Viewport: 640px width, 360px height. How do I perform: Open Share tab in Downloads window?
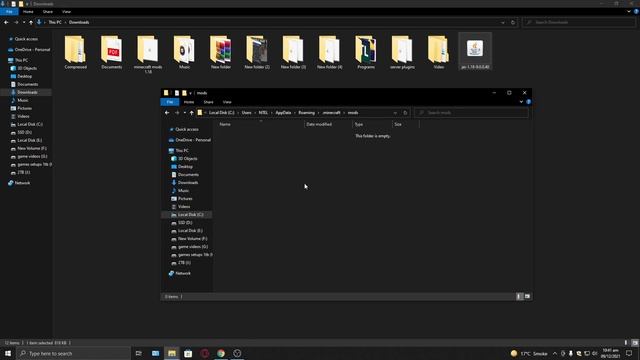(48, 12)
